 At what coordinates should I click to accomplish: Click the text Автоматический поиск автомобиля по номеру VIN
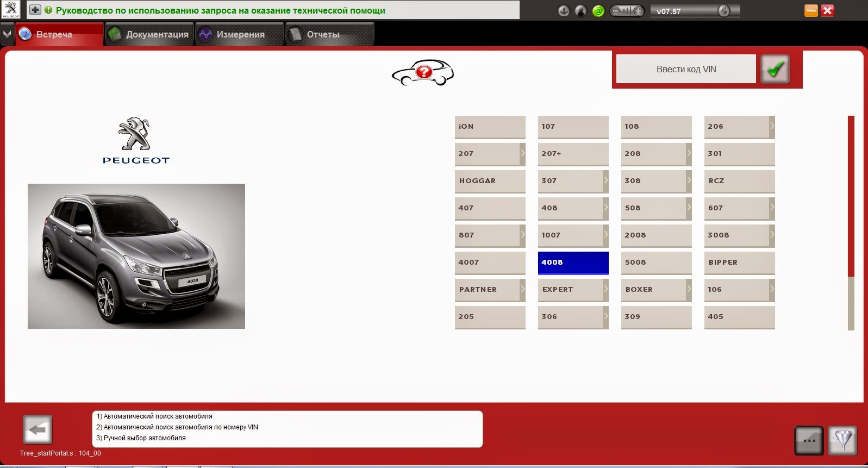pos(181,427)
